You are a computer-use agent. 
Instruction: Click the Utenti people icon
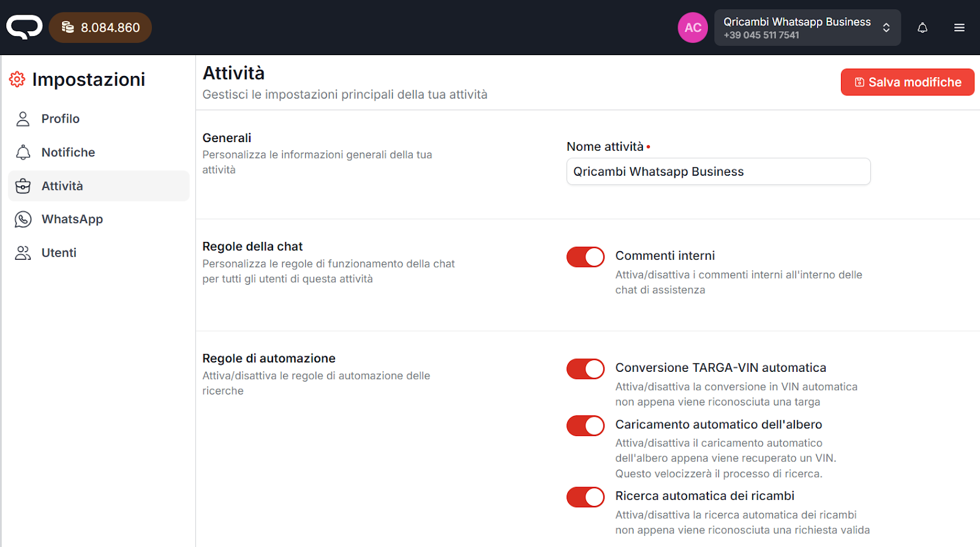(x=23, y=253)
